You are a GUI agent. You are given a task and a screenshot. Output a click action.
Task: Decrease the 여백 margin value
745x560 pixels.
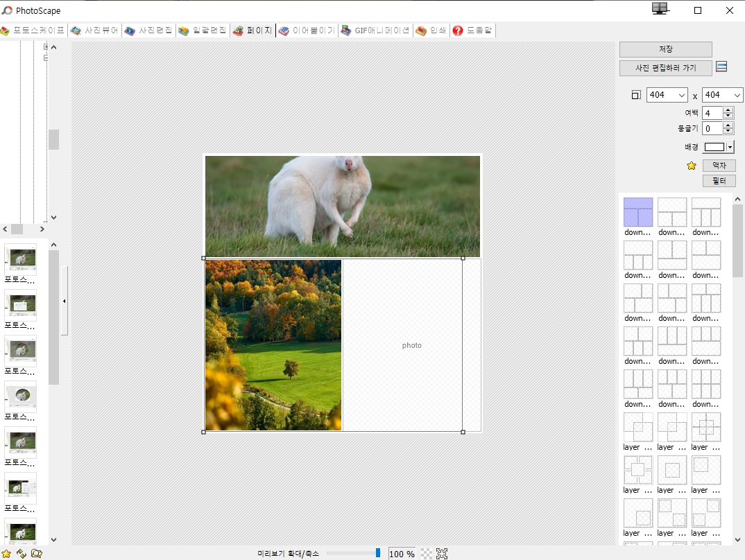728,116
